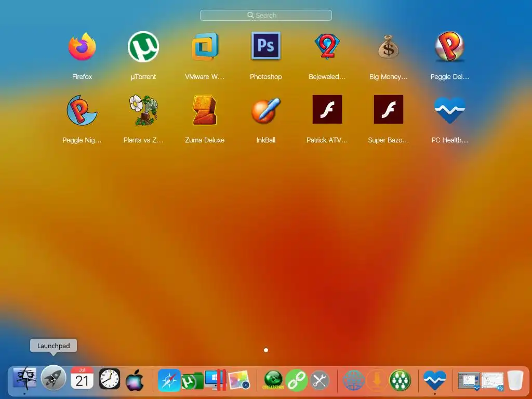Click the blue wireframe globe dock icon
The image size is (532, 399).
353,380
